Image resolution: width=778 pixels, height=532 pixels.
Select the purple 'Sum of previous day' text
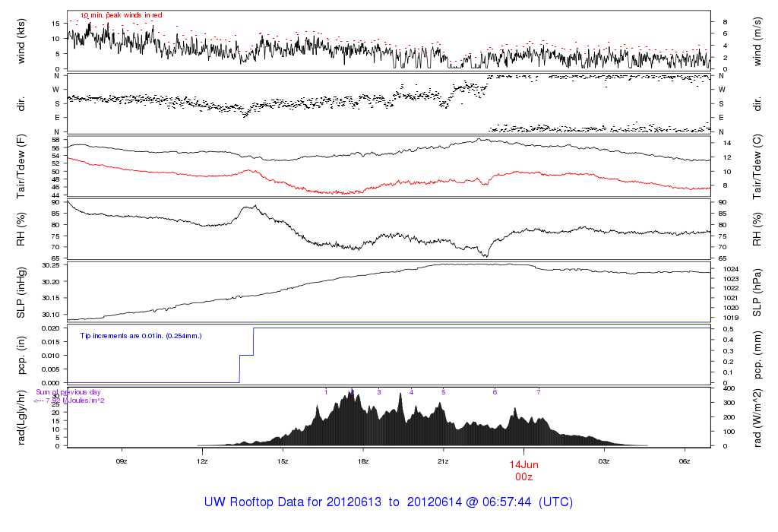tap(68, 392)
